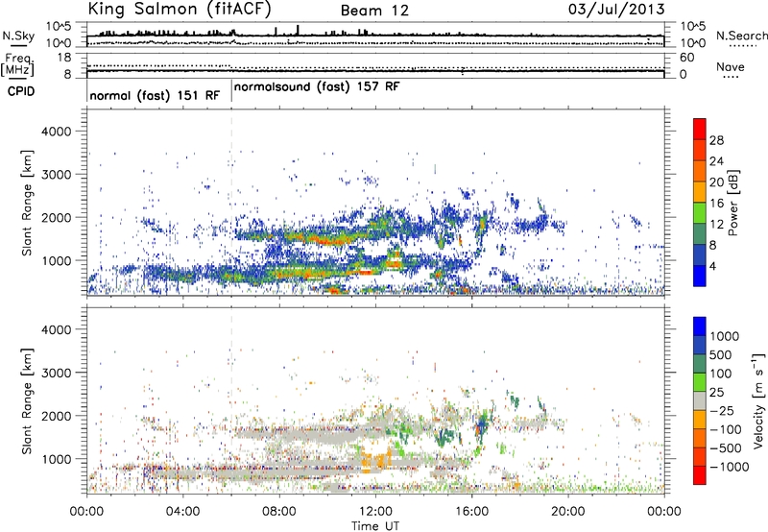The width and height of the screenshot is (768, 532).
Task: Click the '500' velocity colorbar tick label
Action: pyautogui.click(x=721, y=354)
